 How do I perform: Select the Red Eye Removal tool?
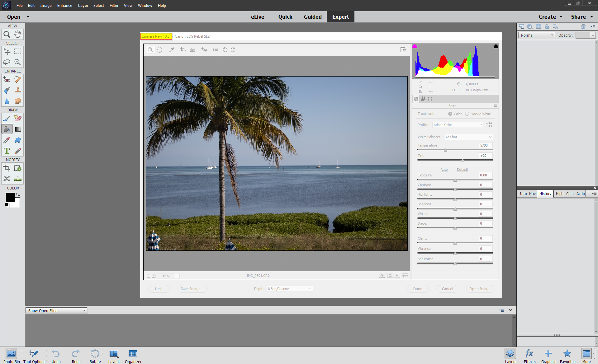tap(204, 50)
